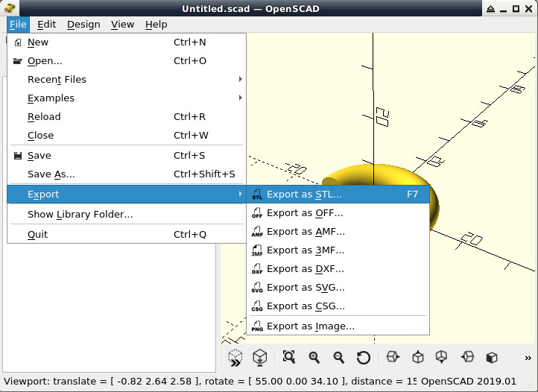Zoom out using the minus magnifier icon
Viewport: 538px width, 392px height.
click(338, 357)
